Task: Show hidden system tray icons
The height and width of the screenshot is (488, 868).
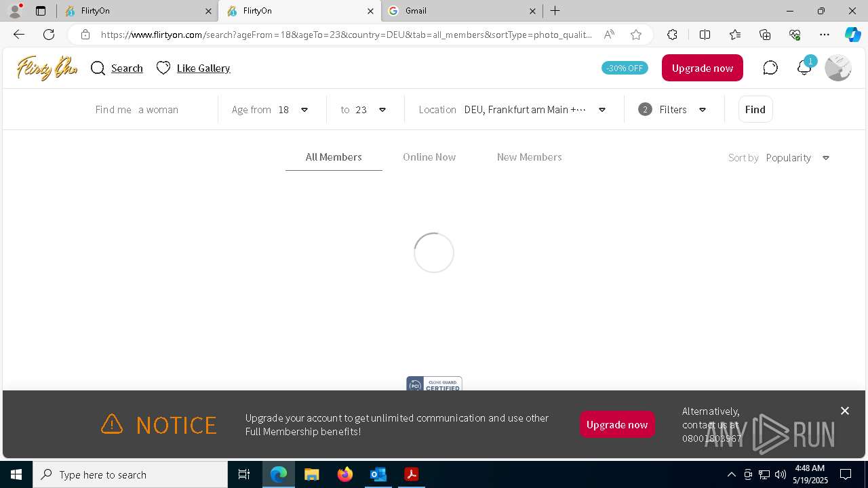Action: point(731,474)
